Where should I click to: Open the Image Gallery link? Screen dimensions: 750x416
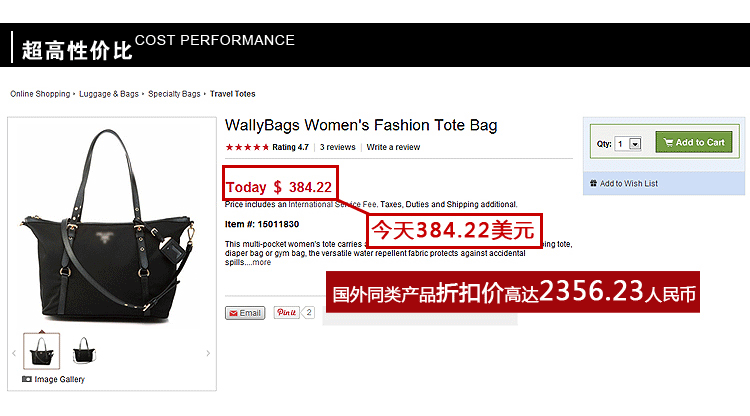click(x=59, y=379)
